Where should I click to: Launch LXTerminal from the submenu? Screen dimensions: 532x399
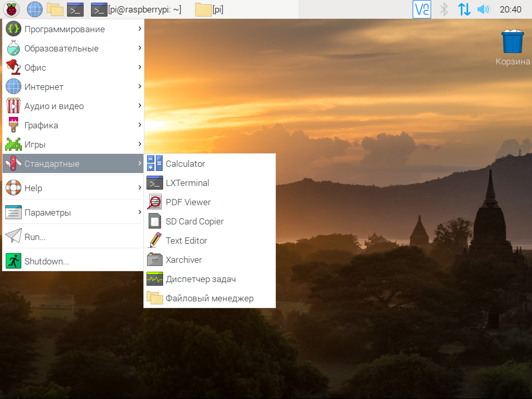point(210,182)
